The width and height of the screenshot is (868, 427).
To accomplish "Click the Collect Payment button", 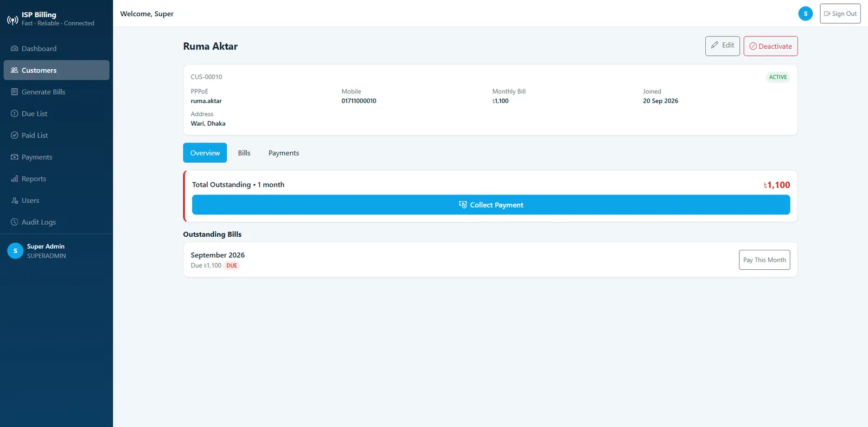I will [491, 205].
